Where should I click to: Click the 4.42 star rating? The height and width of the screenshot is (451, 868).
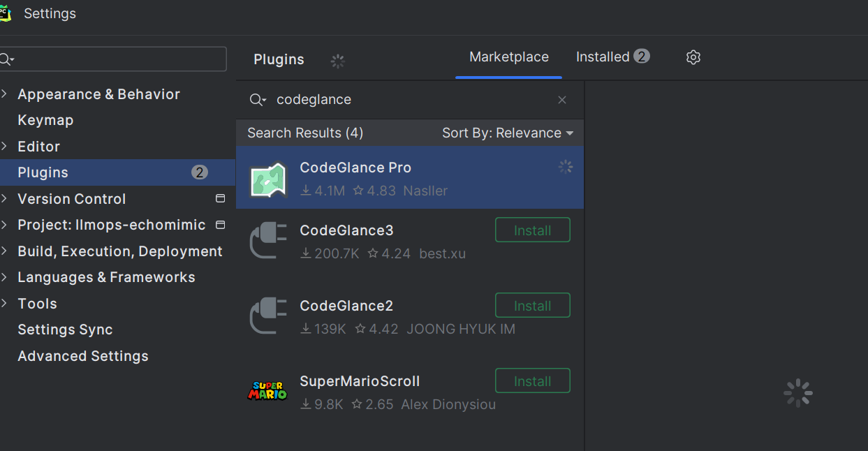pos(376,329)
